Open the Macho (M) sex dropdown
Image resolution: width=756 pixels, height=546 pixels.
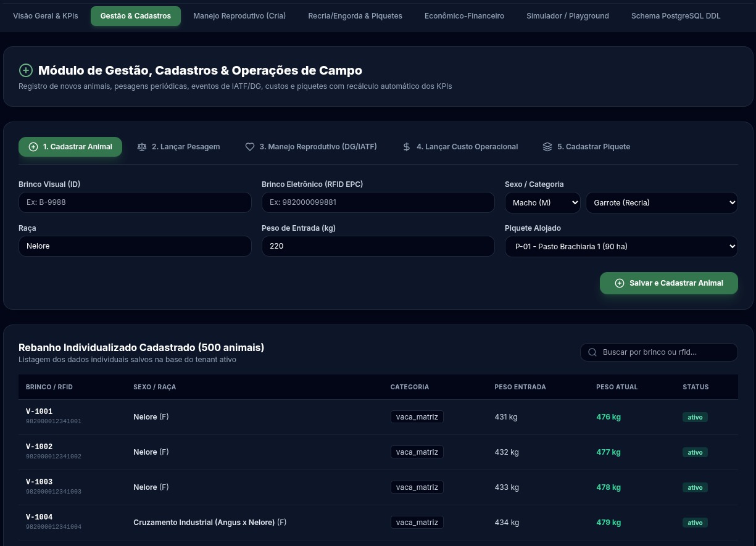(x=542, y=202)
